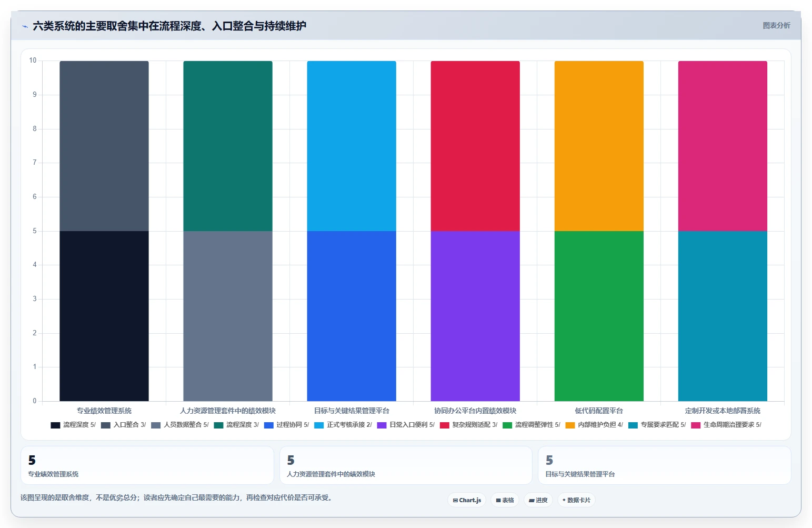Image resolution: width=812 pixels, height=528 pixels.
Task: Toggle the 专属要求匹配 5/ legend item
Action: click(657, 425)
